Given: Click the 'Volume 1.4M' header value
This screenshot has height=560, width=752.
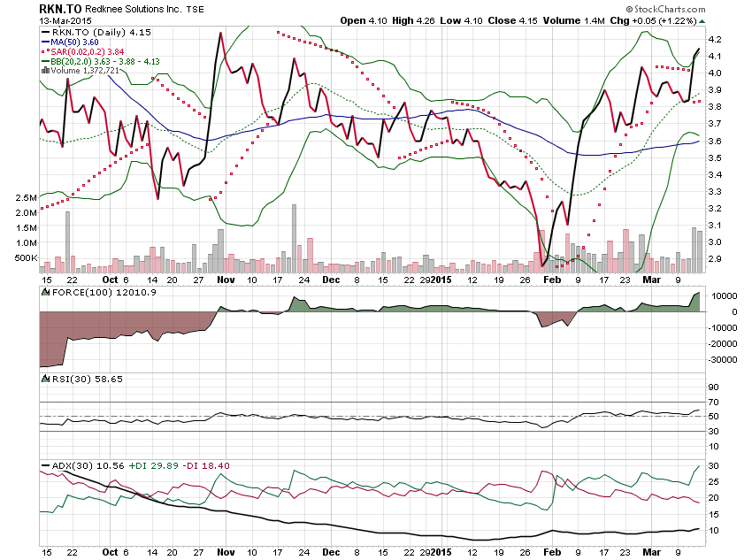Looking at the screenshot, I should [x=574, y=20].
